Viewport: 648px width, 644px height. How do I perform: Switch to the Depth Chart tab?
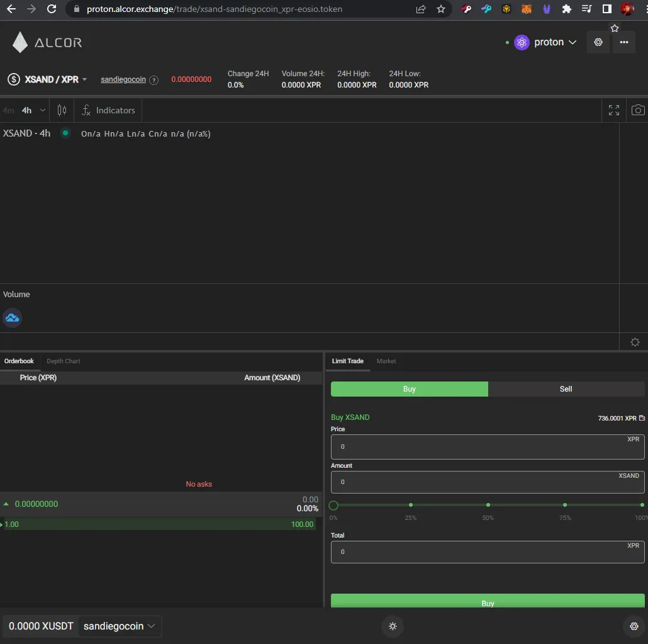pos(64,361)
